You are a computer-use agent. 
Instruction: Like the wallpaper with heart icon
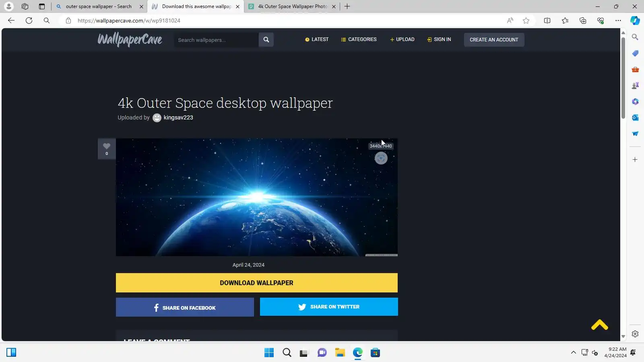coord(107,148)
